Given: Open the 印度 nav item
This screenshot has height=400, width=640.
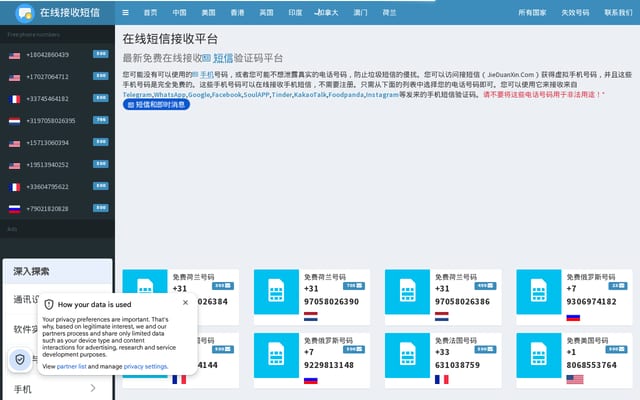Looking at the screenshot, I should pyautogui.click(x=295, y=13).
